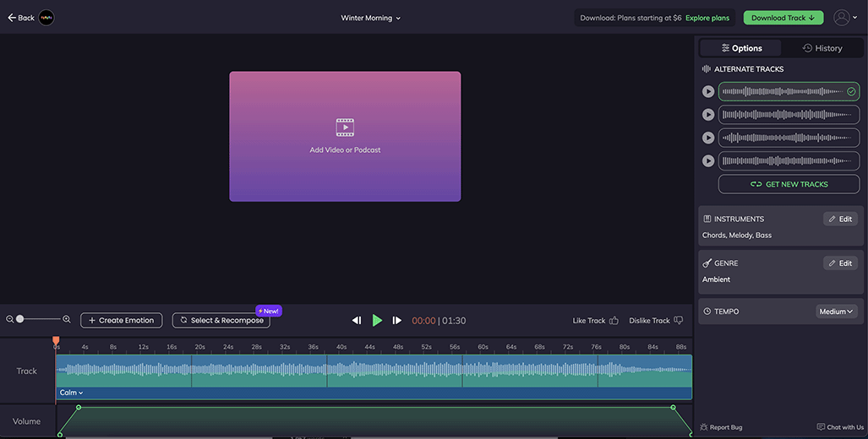The width and height of the screenshot is (868, 439).
Task: Click the Chords, Melody, Bass text
Action: (737, 235)
